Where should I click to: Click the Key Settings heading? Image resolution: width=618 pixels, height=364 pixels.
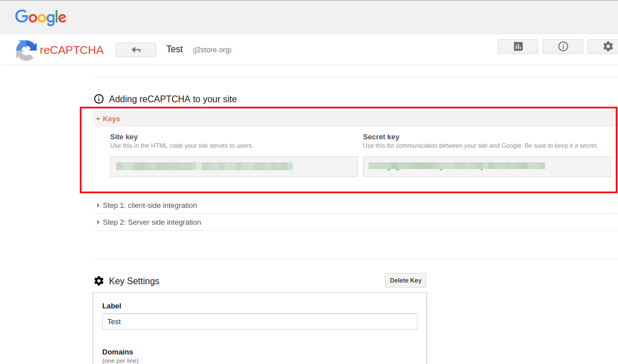coord(134,281)
